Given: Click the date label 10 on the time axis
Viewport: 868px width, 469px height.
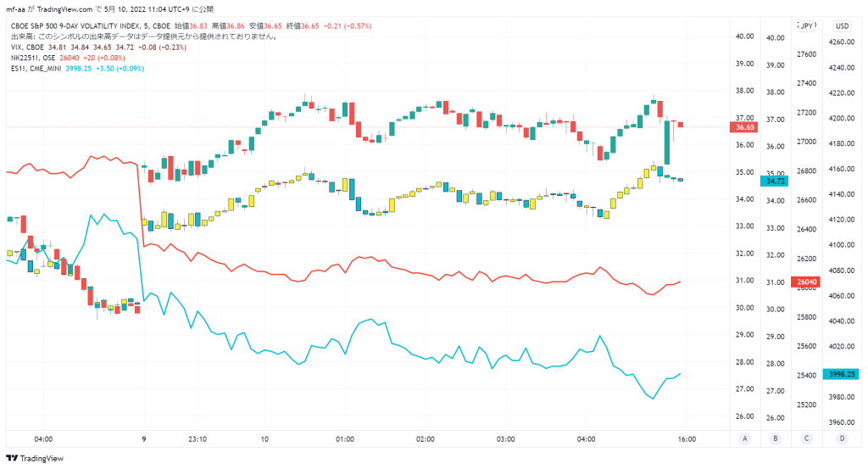Looking at the screenshot, I should pyautogui.click(x=264, y=439).
